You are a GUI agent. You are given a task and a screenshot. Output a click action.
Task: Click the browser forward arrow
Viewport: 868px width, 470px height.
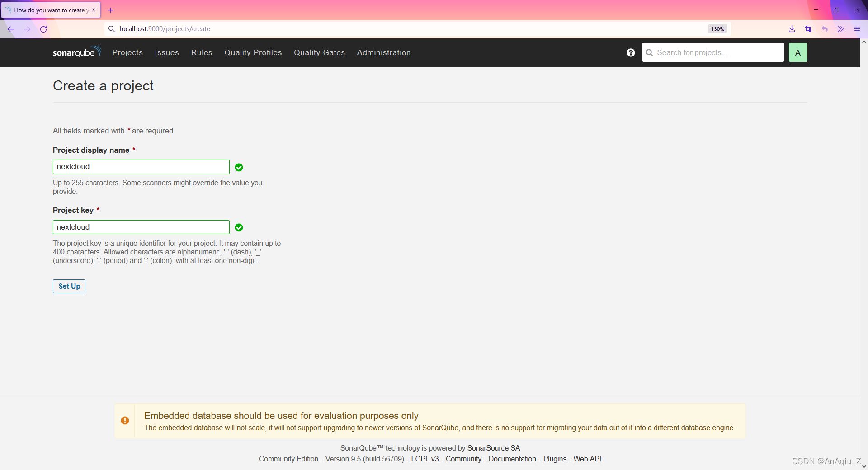click(27, 29)
